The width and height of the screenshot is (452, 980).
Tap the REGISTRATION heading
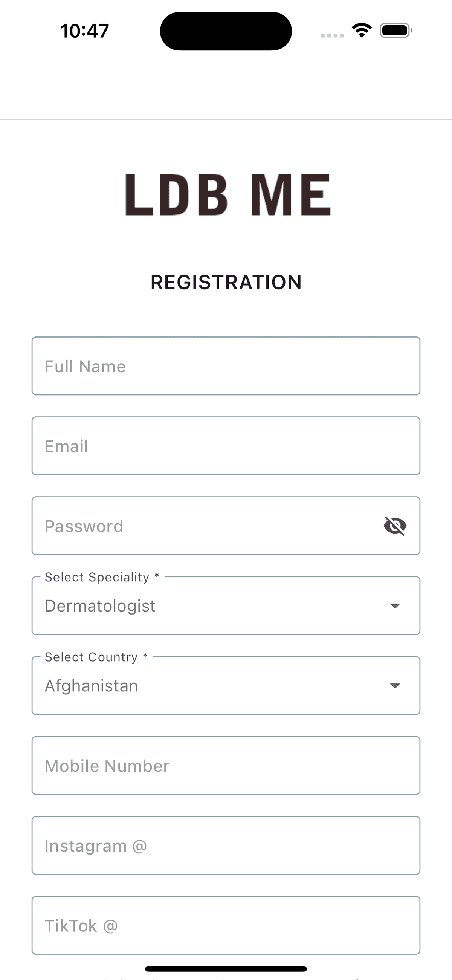click(x=226, y=282)
